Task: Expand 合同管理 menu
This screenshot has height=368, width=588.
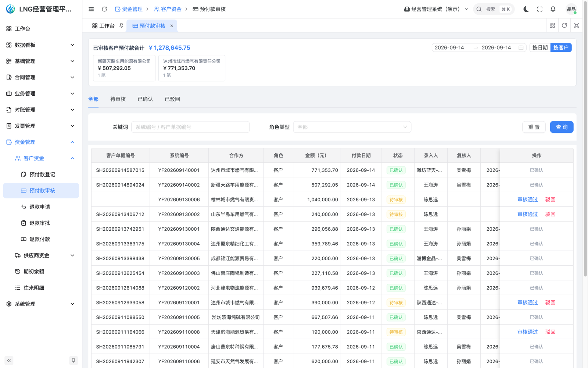Action: click(x=41, y=77)
